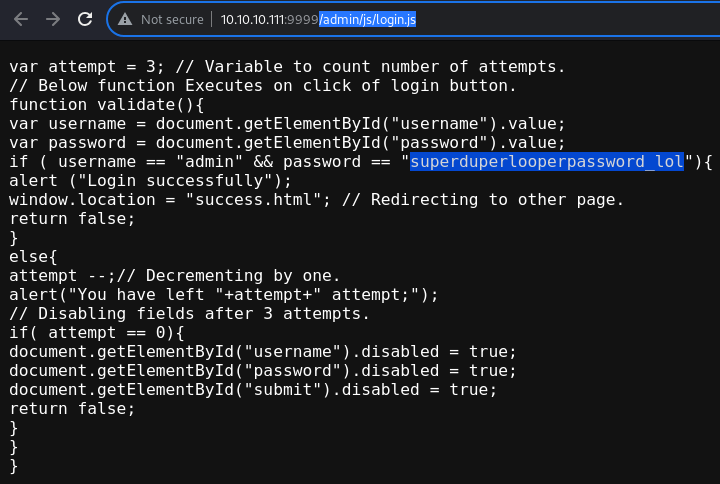Click the getElementById("submit") disabled line
The image size is (720, 484).
pyautogui.click(x=253, y=390)
